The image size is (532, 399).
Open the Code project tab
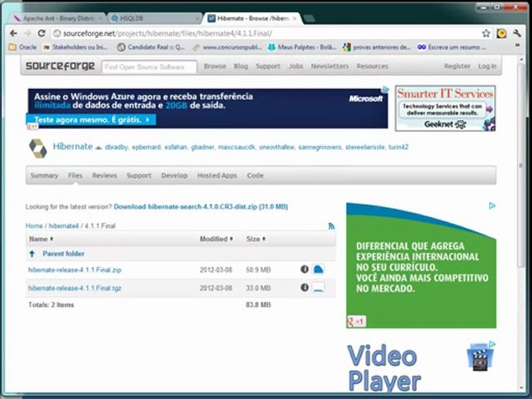click(x=255, y=176)
